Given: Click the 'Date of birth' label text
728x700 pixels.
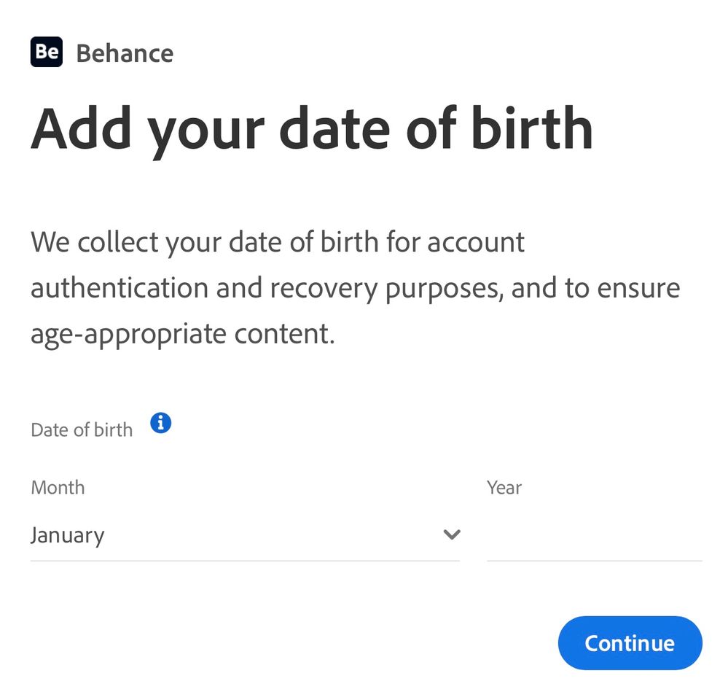Looking at the screenshot, I should (82, 429).
